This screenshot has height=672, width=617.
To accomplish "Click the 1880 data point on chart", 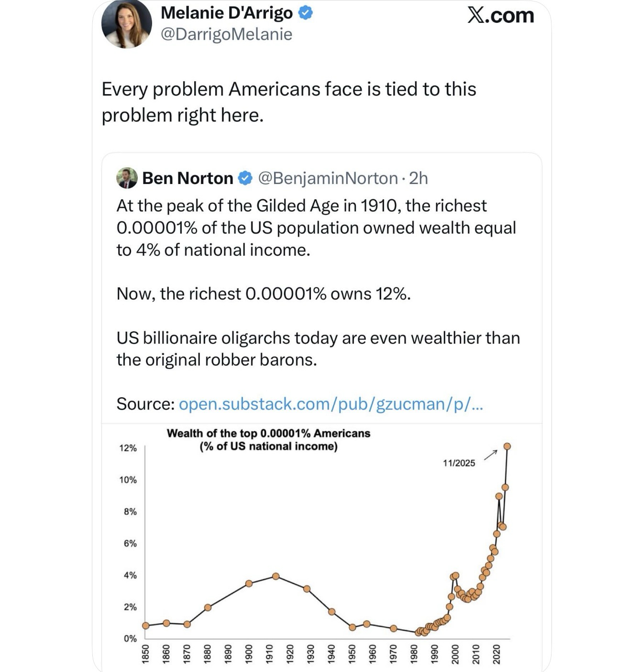I will tap(208, 607).
